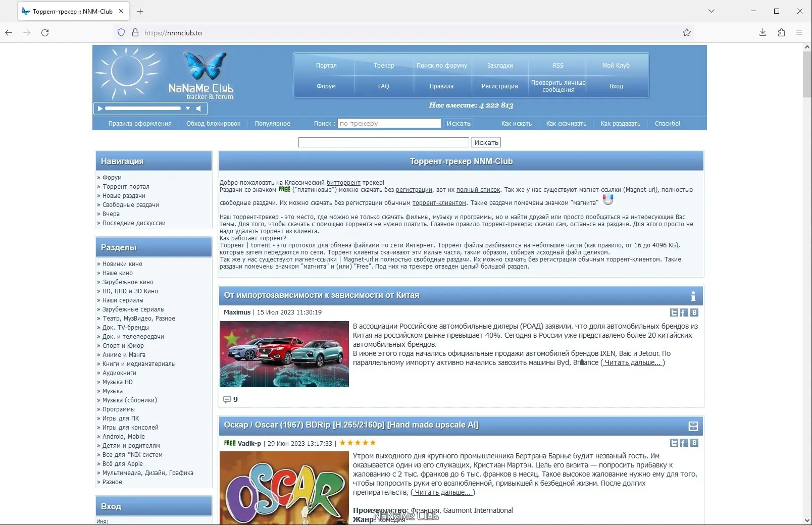812x525 pixels.
Task: Click Вход in the top menu
Action: point(616,86)
